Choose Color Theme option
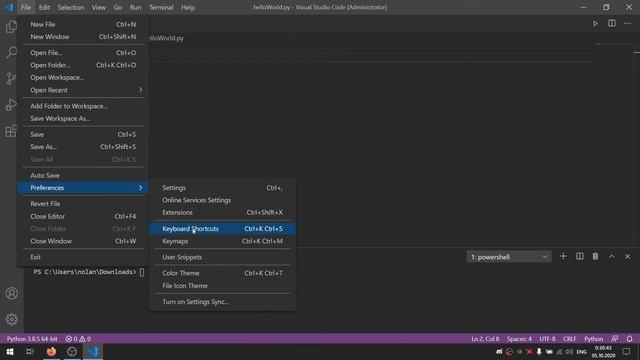Viewport: 640px width, 360px height. tap(222, 273)
